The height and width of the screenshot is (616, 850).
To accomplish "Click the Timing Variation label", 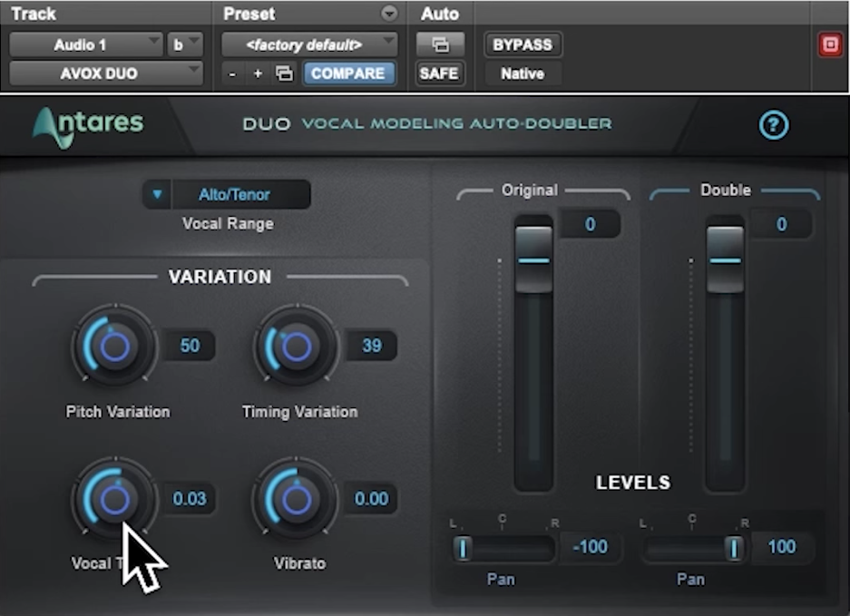I will pyautogui.click(x=299, y=412).
